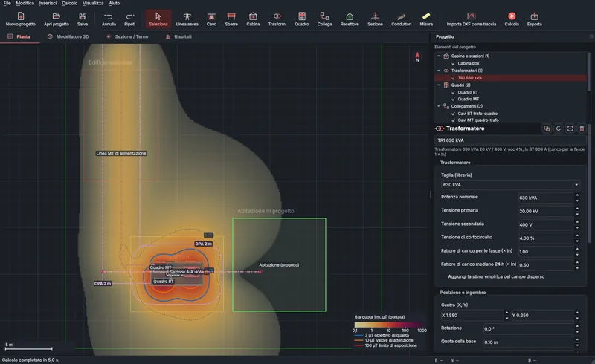Toggle check of Cavi MT quadro-trafo
Viewport: 595px width, 364px height.
[453, 120]
